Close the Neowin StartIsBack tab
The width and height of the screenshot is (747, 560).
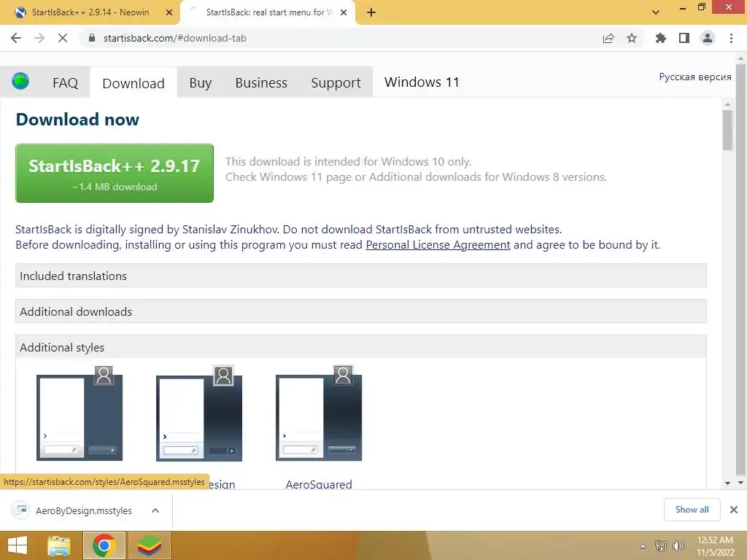pos(169,12)
